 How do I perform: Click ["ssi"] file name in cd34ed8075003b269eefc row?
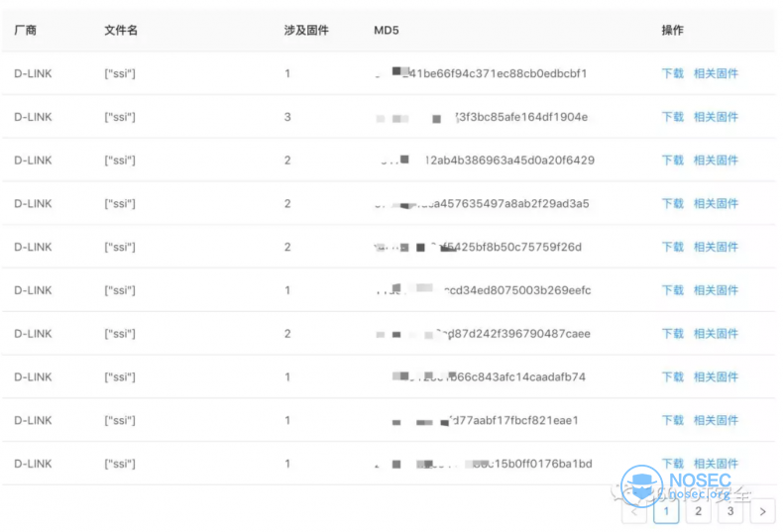[x=120, y=290]
